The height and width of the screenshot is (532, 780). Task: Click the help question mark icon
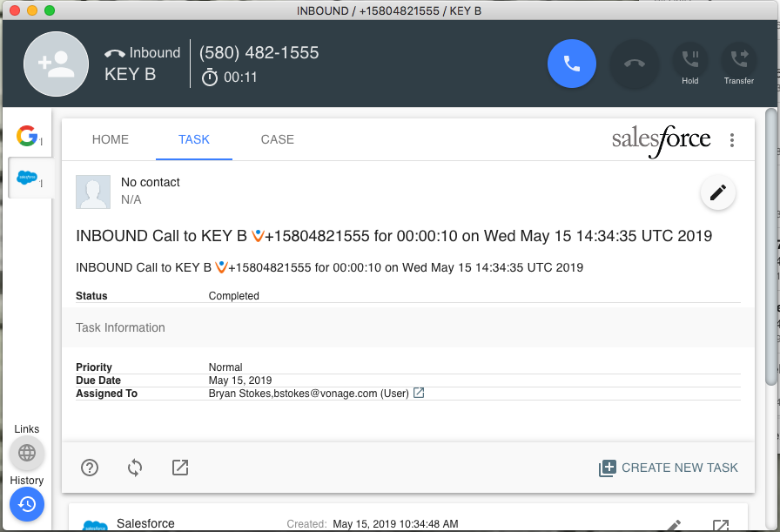point(90,468)
